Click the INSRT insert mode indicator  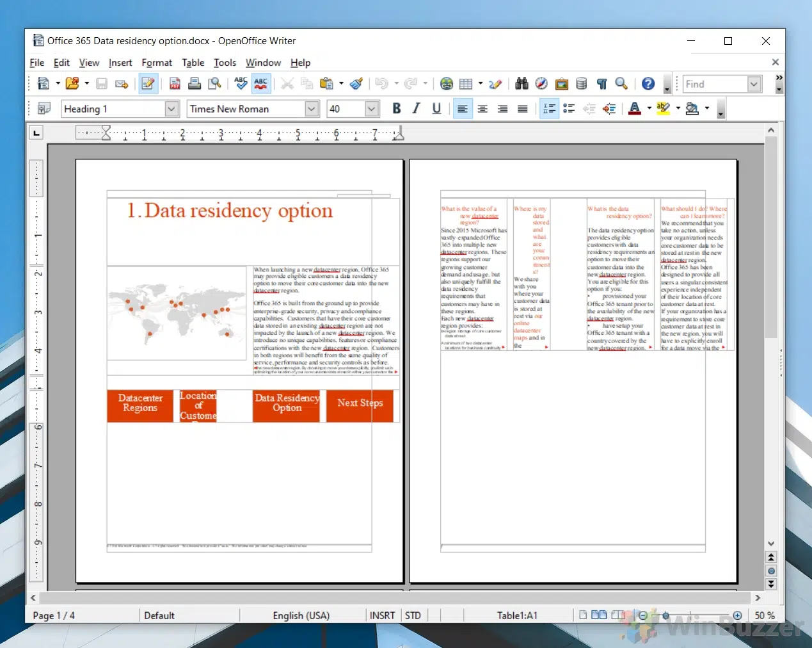click(x=383, y=615)
